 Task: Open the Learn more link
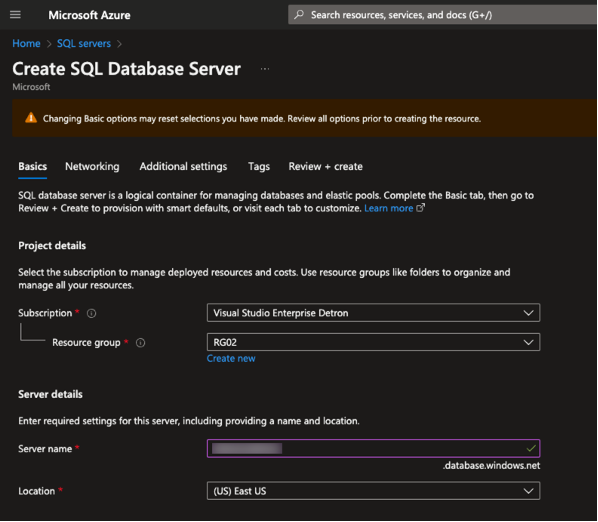pyautogui.click(x=389, y=208)
